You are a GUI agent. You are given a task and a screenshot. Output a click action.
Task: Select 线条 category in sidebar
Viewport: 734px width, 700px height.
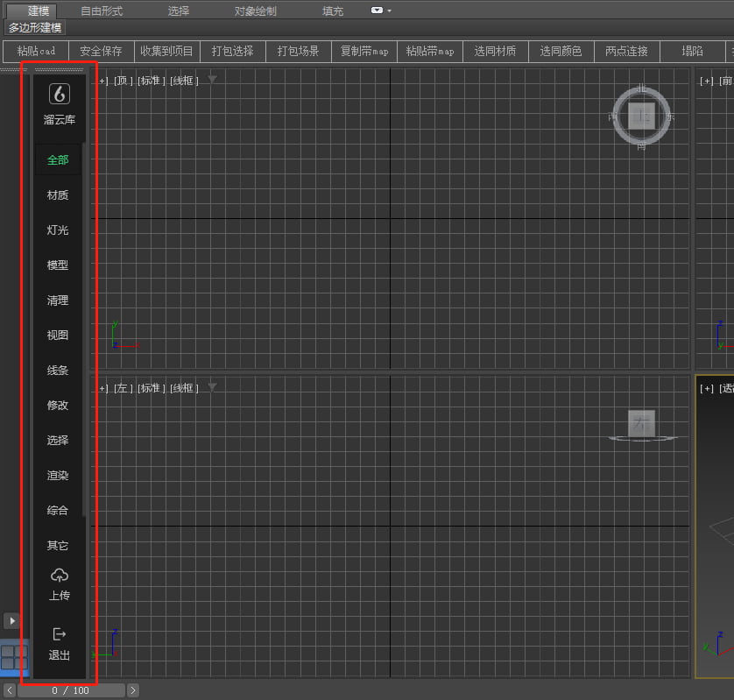[58, 371]
